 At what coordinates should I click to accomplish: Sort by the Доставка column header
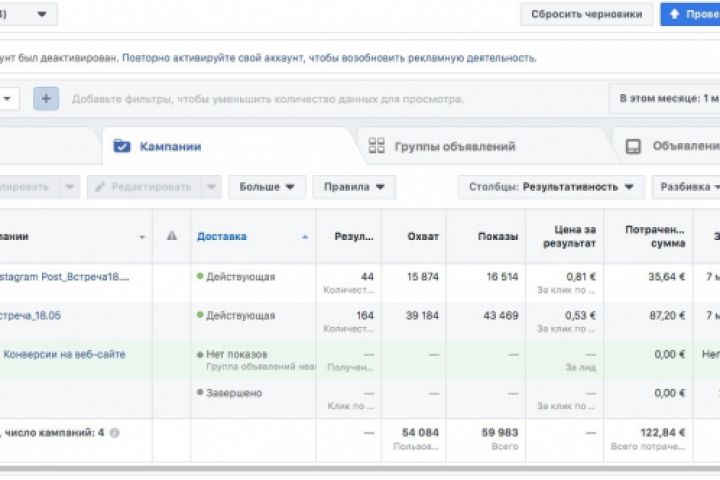pyautogui.click(x=222, y=236)
